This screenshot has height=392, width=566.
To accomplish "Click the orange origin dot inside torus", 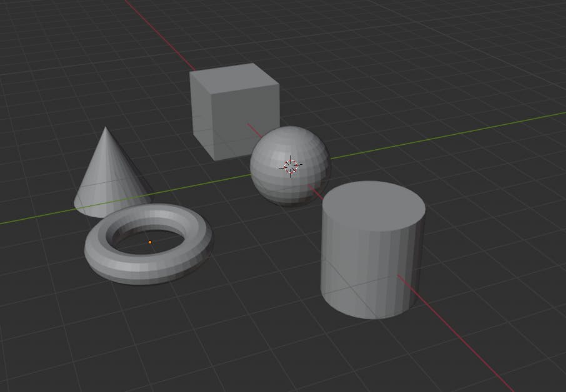I will 150,242.
